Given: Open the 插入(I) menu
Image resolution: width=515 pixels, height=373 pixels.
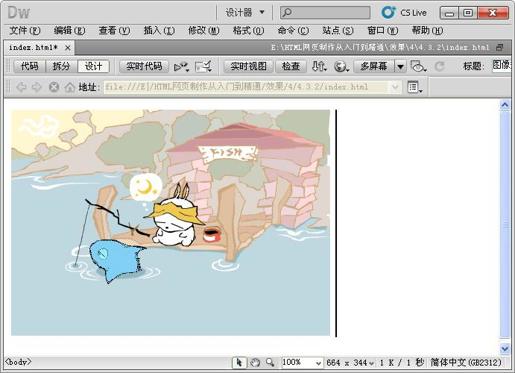Looking at the screenshot, I should (x=159, y=31).
